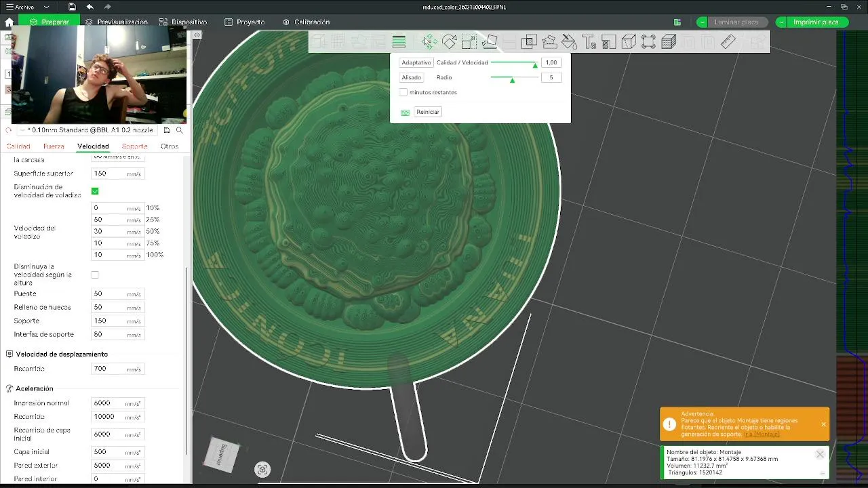
Task: Click the Laminar placa button
Action: click(736, 22)
